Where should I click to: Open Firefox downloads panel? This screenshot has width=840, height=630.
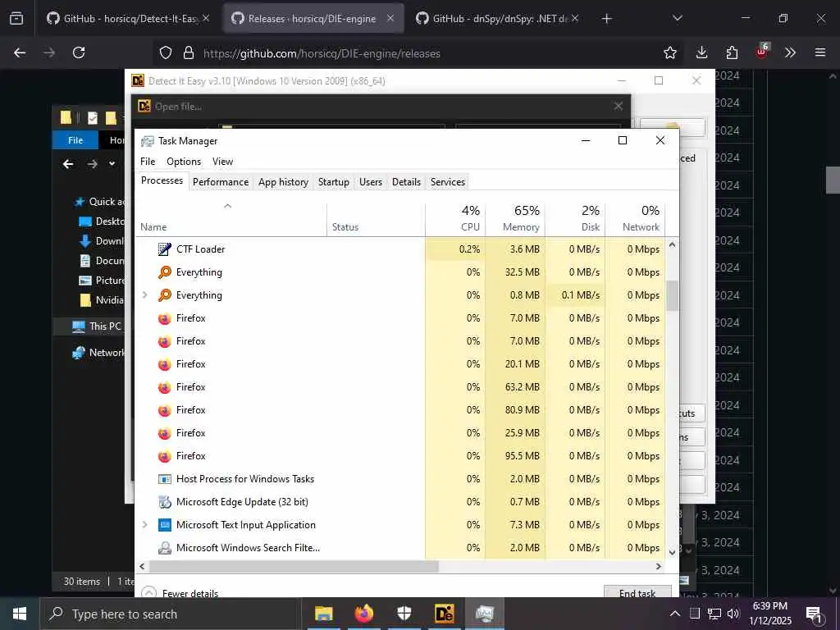pyautogui.click(x=701, y=52)
